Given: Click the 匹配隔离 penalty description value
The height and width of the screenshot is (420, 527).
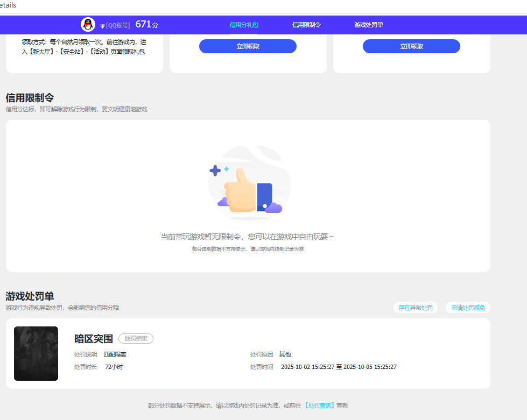Looking at the screenshot, I should pyautogui.click(x=115, y=354).
